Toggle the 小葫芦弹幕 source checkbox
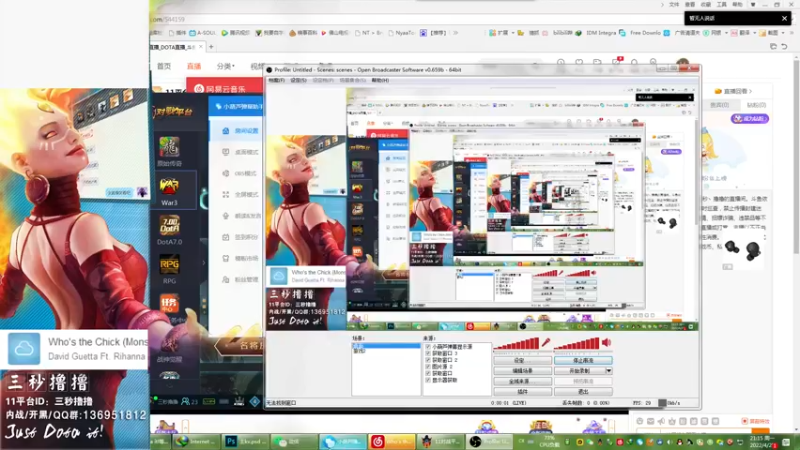800x450 pixels. (428, 347)
